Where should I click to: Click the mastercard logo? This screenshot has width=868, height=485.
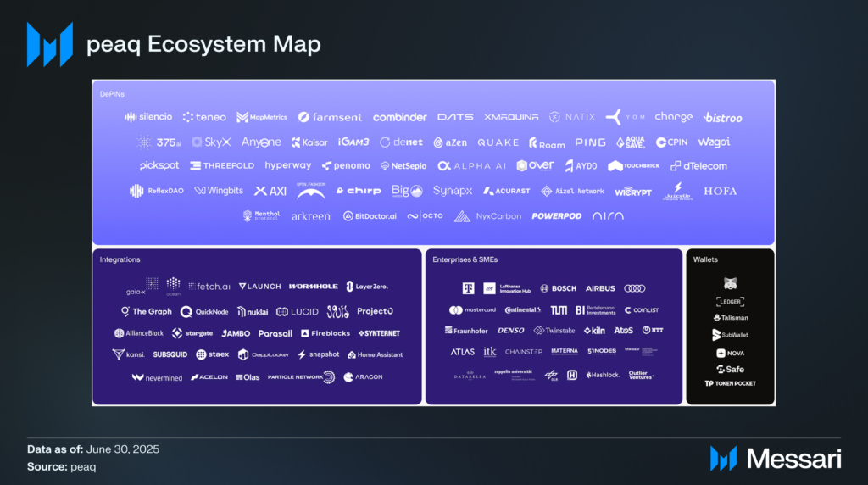pos(472,310)
